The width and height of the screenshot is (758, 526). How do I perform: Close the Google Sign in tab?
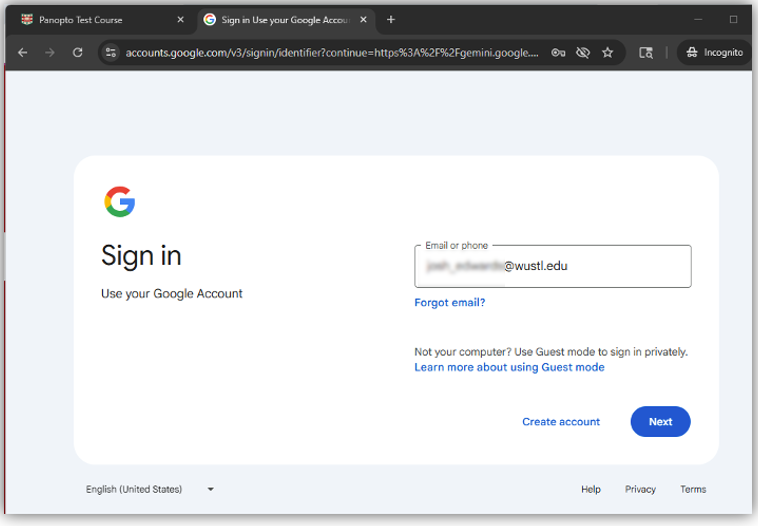364,19
